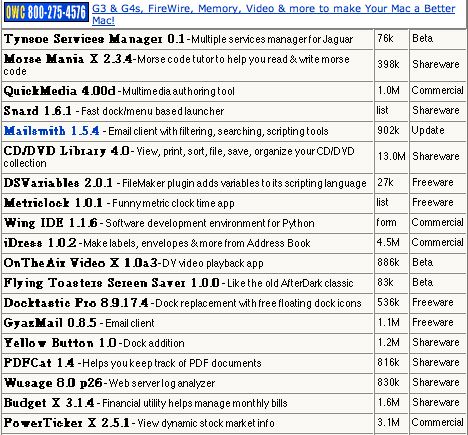Screen dimensions: 468x435
Task: Open Yellow Button 1.0 entry
Action: [x=60, y=343]
